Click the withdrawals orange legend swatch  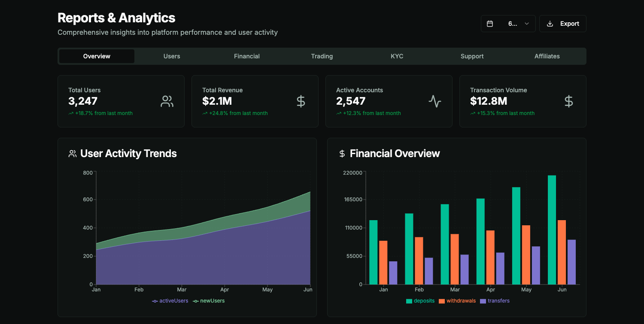click(442, 301)
